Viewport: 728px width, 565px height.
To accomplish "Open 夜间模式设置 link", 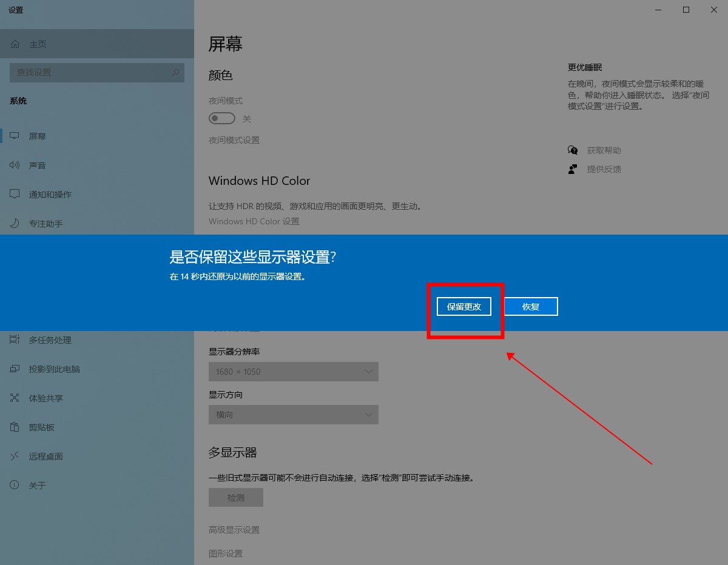I will tap(234, 140).
